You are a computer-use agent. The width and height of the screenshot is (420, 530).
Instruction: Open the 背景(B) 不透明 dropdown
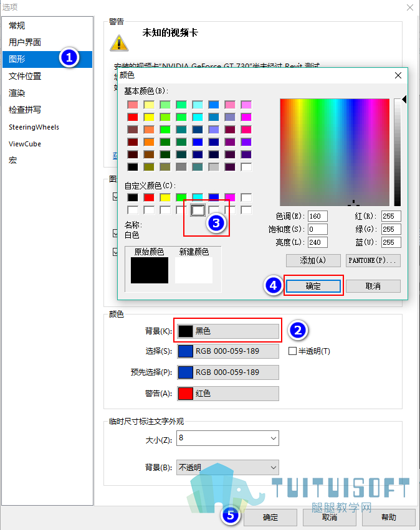228,468
